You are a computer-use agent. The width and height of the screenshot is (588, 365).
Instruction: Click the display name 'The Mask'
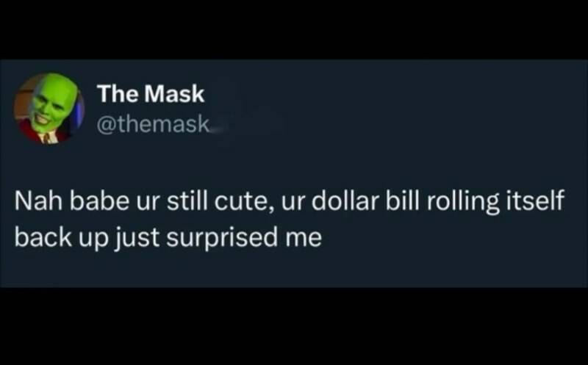(x=151, y=94)
